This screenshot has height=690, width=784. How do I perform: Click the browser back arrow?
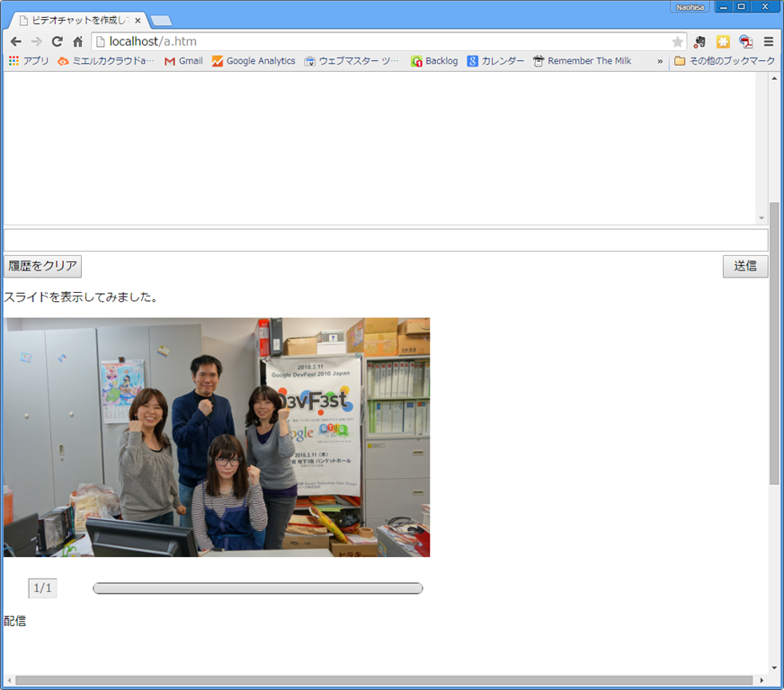point(16,41)
